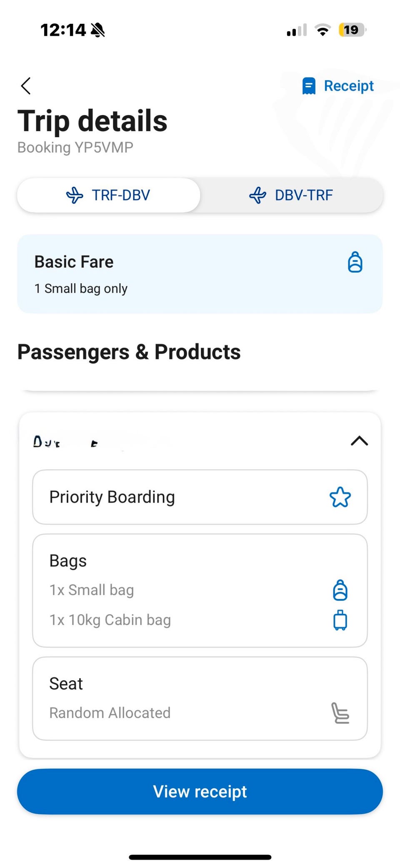Tap the Bags card heading
The height and width of the screenshot is (868, 400).
click(68, 561)
